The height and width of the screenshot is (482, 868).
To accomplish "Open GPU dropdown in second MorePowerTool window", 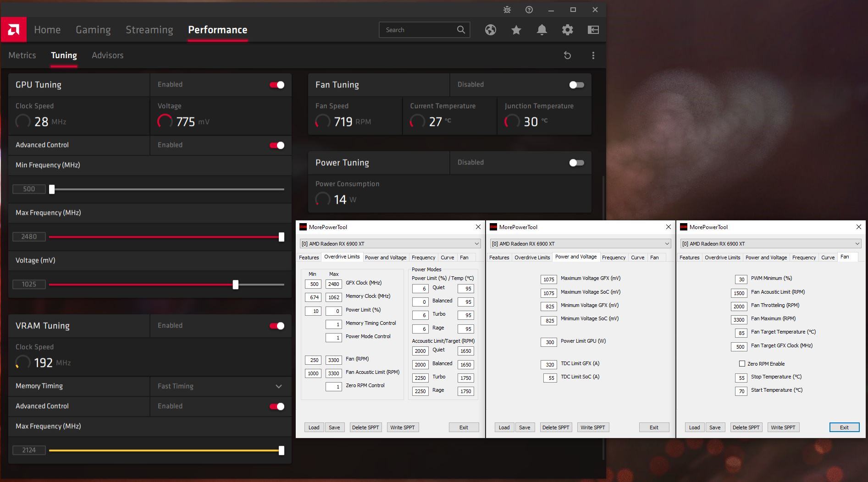I will click(581, 244).
